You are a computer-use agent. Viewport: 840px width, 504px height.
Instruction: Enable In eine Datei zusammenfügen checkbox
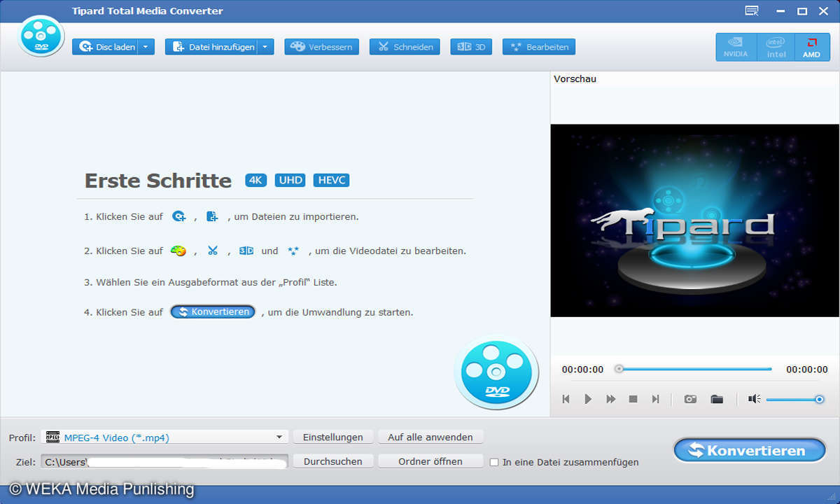pos(494,462)
